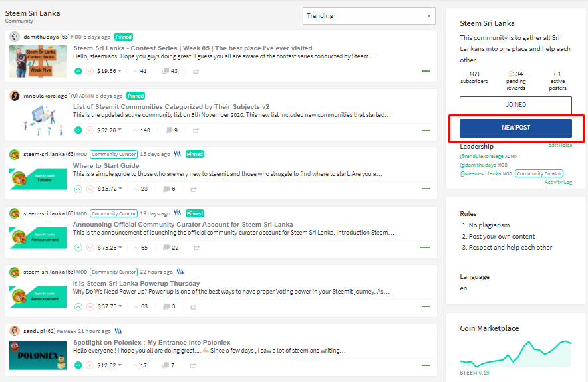This screenshot has width=588, height=382.
Task: Expand payout details for $15.72
Action: pyautogui.click(x=110, y=189)
